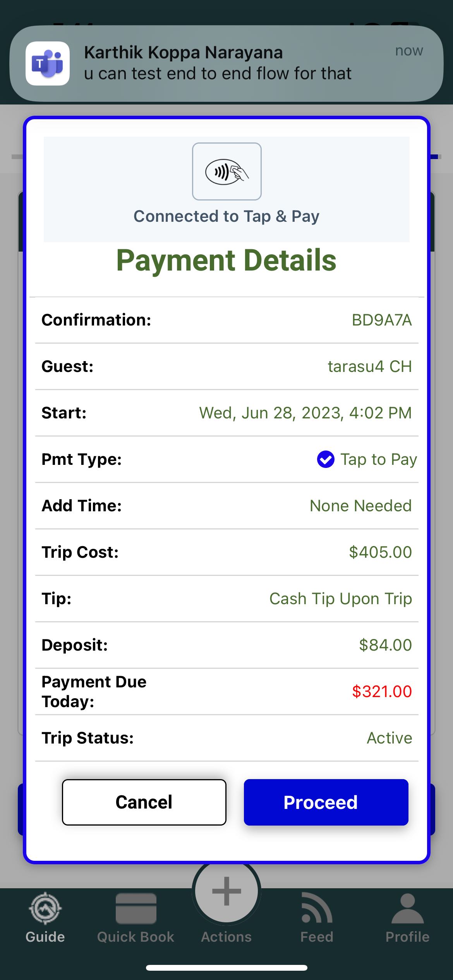This screenshot has width=453, height=980.
Task: Open the Microsoft Teams notification icon
Action: [x=48, y=63]
